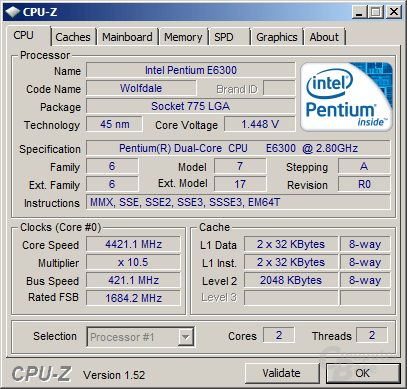
Task: Click the empty Level 3 size field
Action: tap(291, 298)
